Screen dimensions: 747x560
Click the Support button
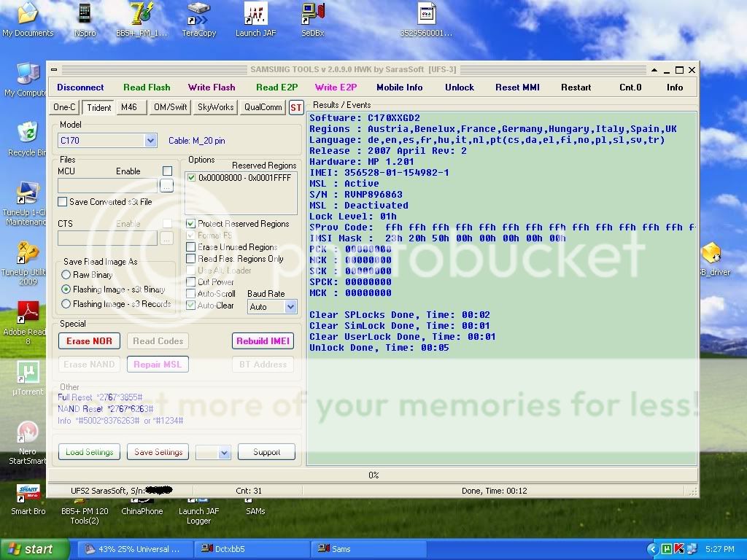(266, 452)
